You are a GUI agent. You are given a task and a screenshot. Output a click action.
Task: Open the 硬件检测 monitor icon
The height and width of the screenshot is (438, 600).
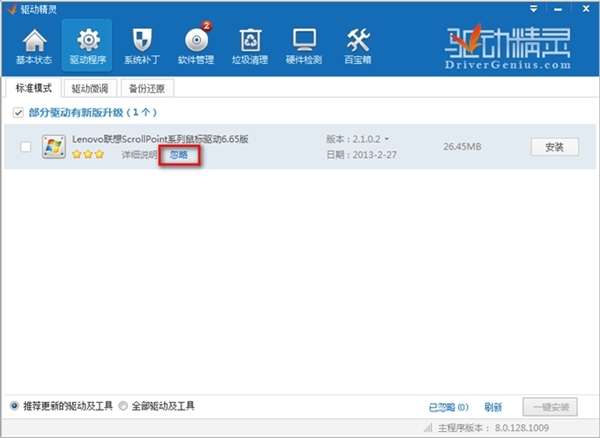(x=304, y=46)
